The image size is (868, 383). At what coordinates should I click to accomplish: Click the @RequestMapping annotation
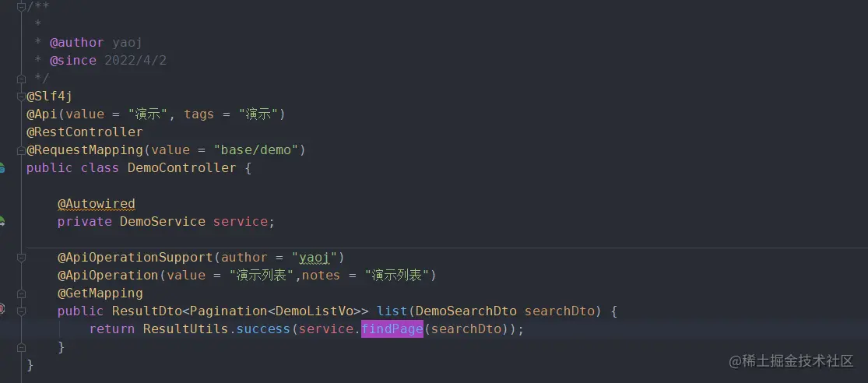pos(85,150)
